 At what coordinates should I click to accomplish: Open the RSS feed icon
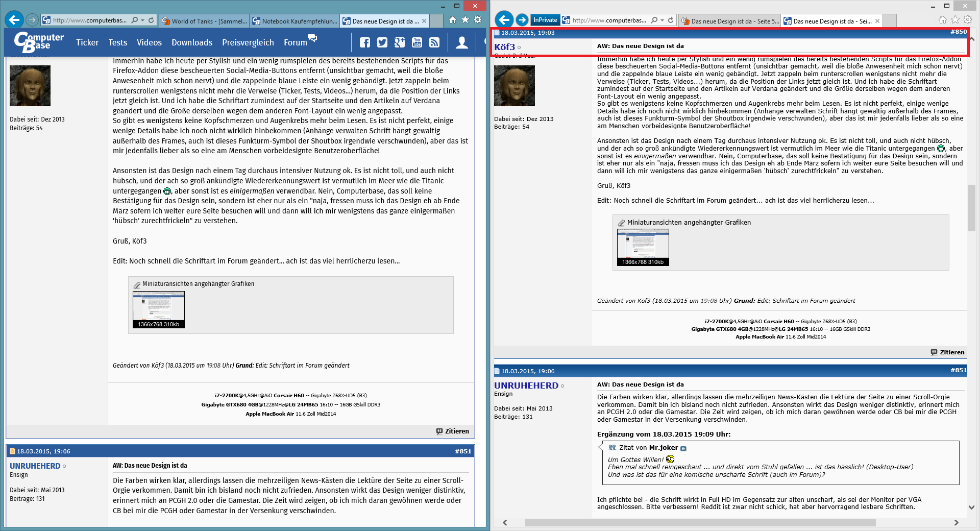[x=434, y=42]
